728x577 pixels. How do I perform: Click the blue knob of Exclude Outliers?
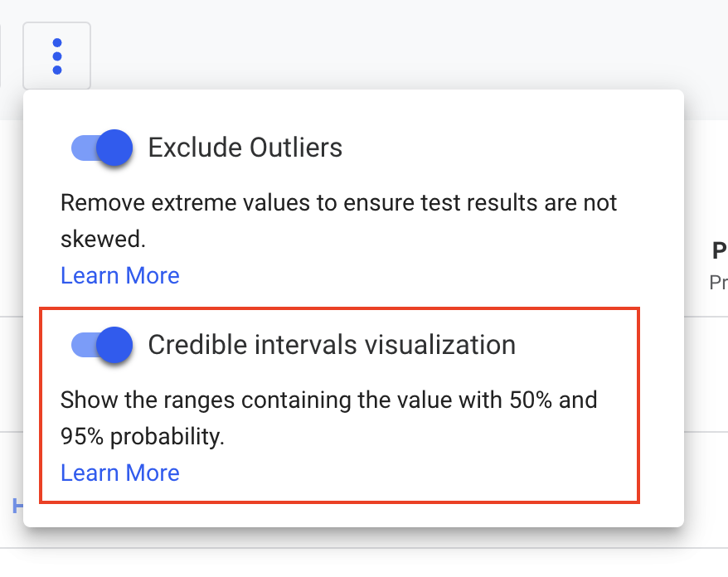click(x=114, y=148)
